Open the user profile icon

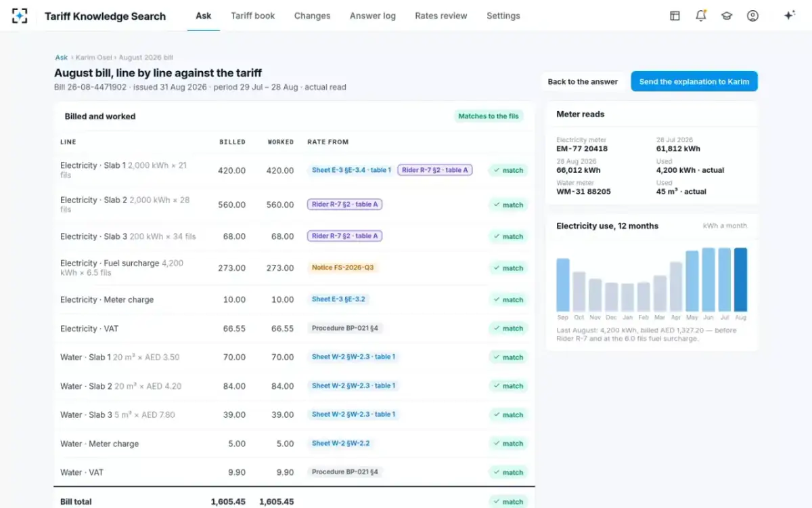pos(752,16)
